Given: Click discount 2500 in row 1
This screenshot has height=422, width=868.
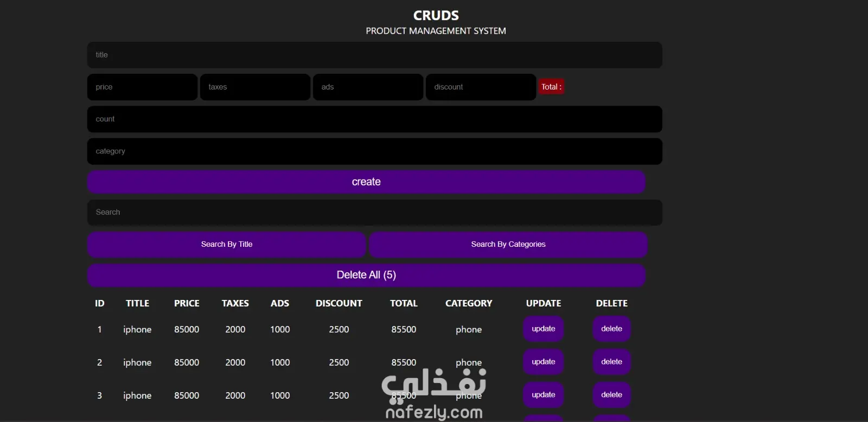Looking at the screenshot, I should 339,329.
